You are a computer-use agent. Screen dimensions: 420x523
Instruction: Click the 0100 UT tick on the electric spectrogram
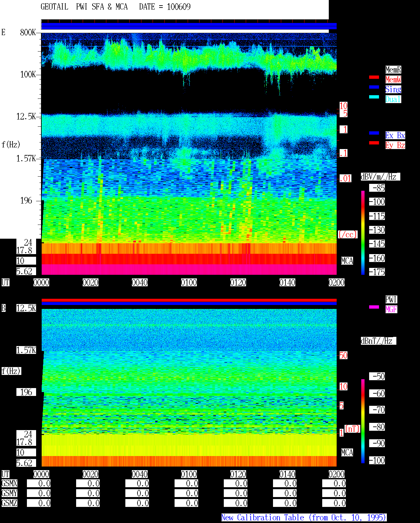(189, 282)
